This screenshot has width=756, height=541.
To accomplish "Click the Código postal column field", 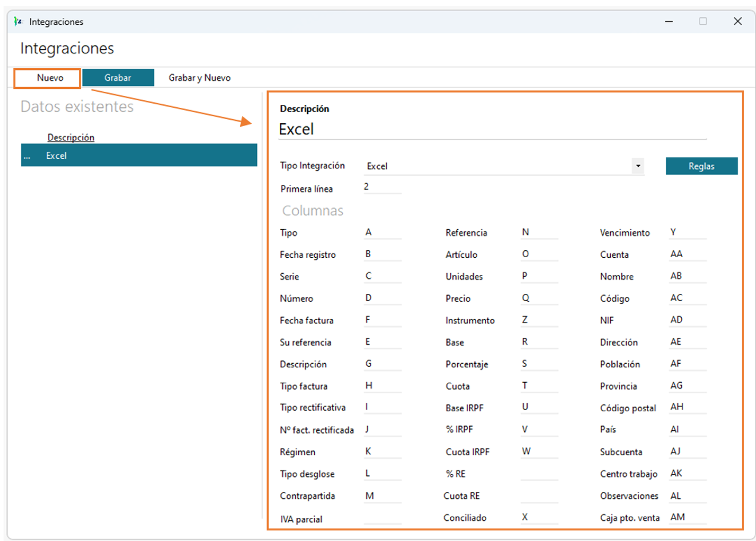I will pyautogui.click(x=687, y=408).
